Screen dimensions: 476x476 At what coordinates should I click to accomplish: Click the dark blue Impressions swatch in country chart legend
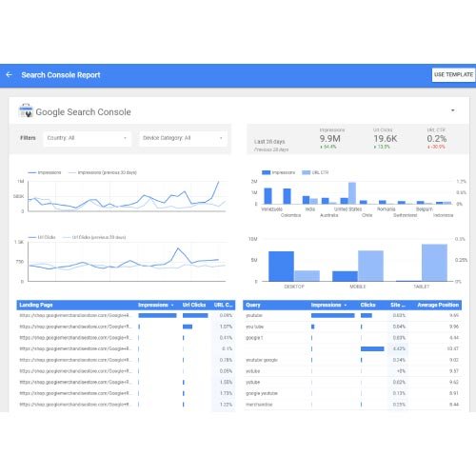pyautogui.click(x=266, y=172)
